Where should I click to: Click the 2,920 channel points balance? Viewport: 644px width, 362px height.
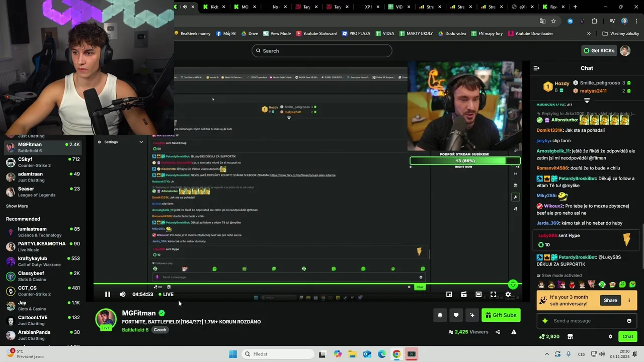point(549,337)
